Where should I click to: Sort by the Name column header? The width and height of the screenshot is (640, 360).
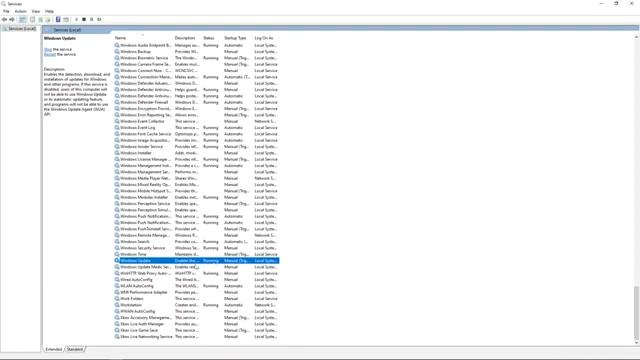point(143,38)
